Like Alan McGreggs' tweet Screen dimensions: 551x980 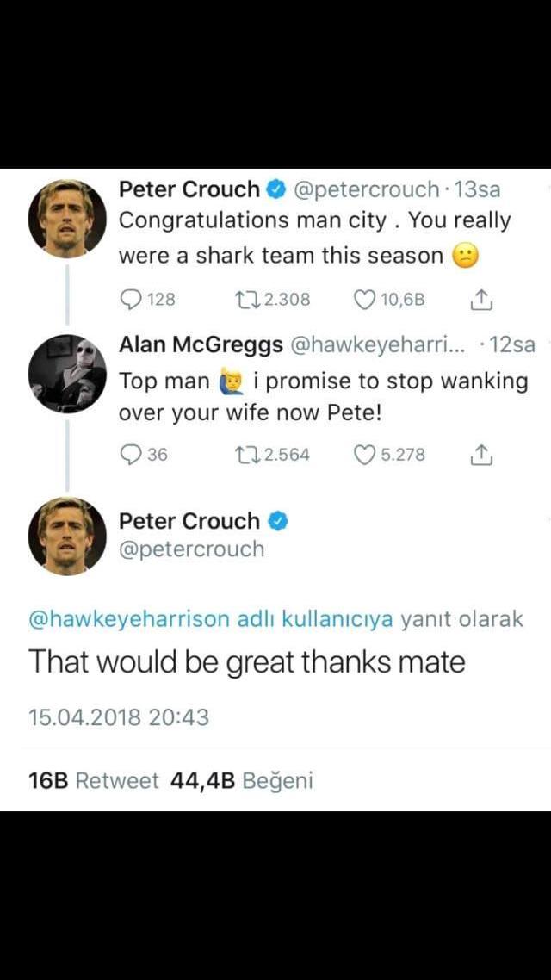point(365,455)
